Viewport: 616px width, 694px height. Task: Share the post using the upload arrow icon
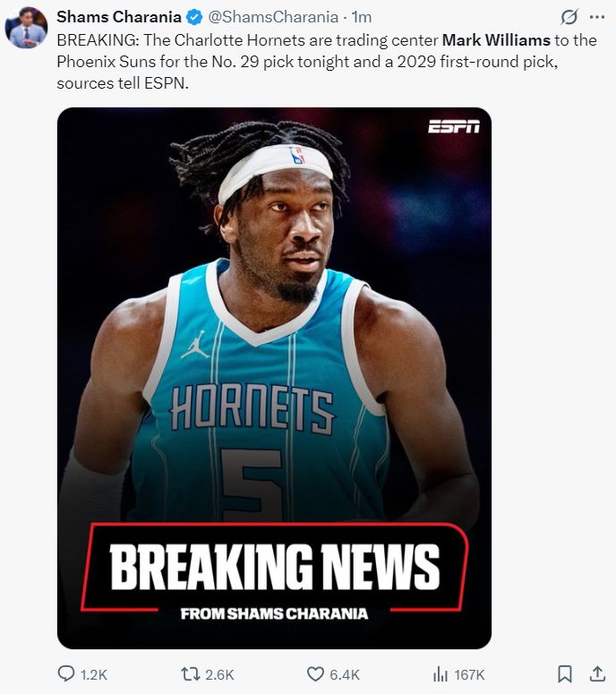[x=597, y=674]
